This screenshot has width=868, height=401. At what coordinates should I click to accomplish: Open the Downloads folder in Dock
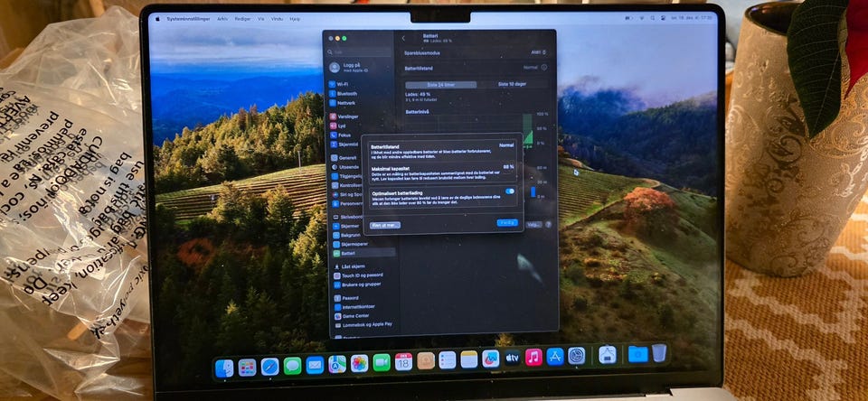637,354
